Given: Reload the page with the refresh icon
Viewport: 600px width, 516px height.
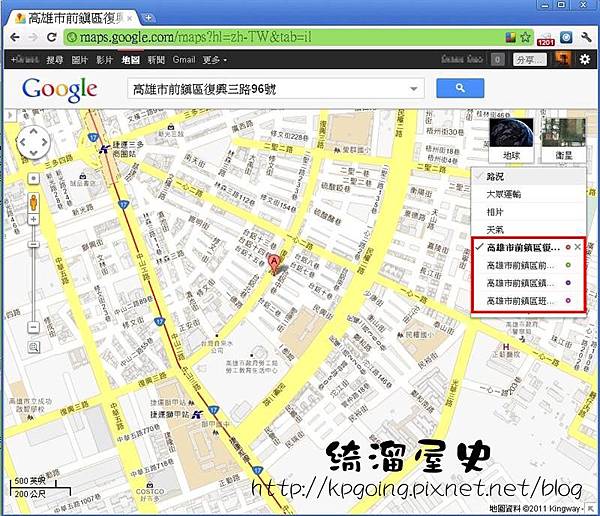Looking at the screenshot, I should click(51, 37).
